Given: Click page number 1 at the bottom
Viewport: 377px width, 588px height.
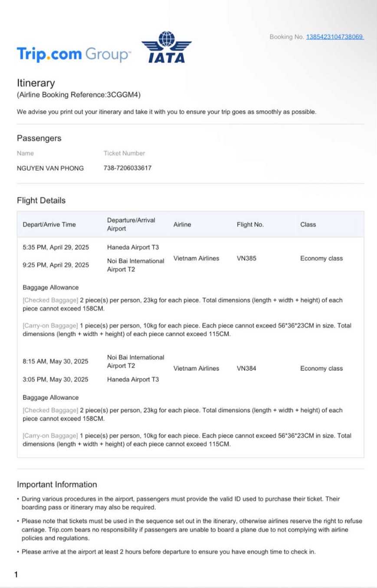Looking at the screenshot, I should [x=16, y=575].
